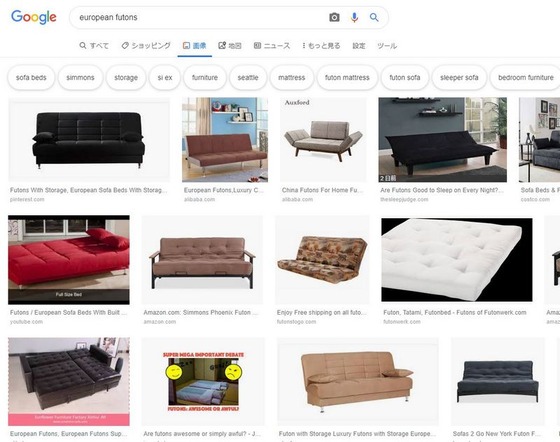This screenshot has width=560, height=442.
Task: Click 'China Futons For Home Fu...' title
Action: click(x=322, y=190)
